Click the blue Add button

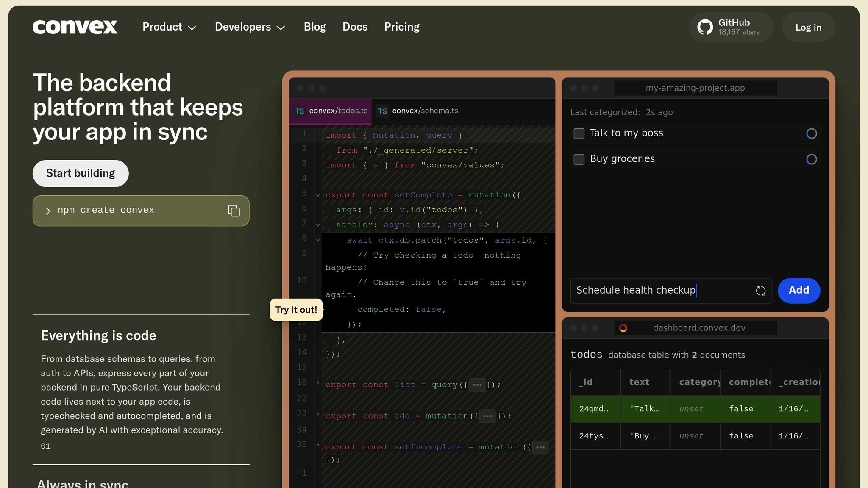click(x=798, y=291)
